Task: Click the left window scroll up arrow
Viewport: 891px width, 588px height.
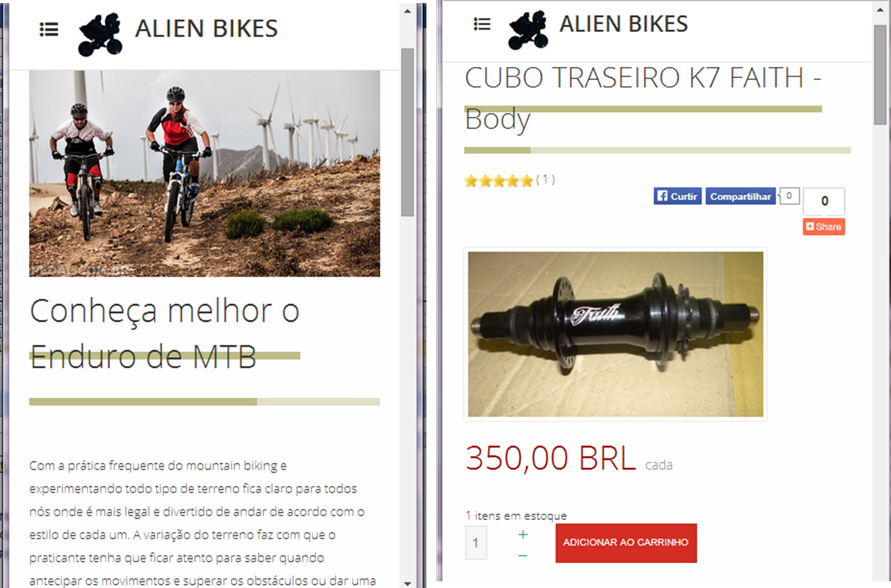Action: [x=407, y=11]
